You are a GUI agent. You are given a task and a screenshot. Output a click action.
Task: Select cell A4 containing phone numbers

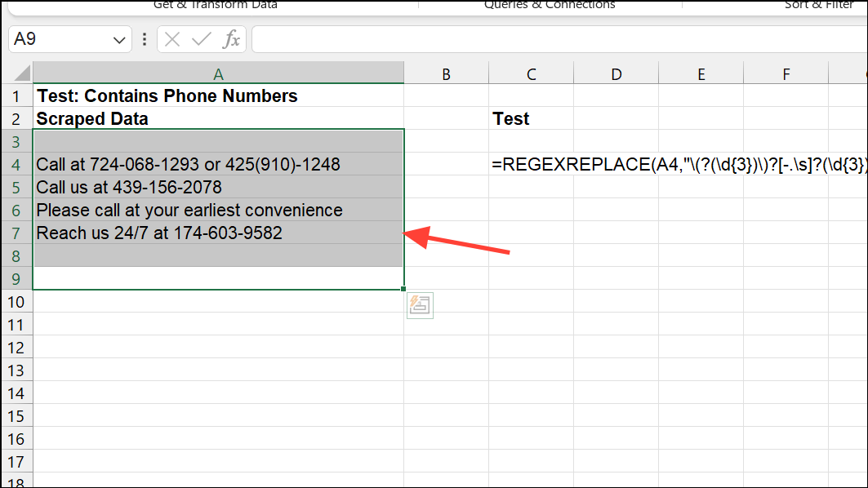click(x=218, y=164)
